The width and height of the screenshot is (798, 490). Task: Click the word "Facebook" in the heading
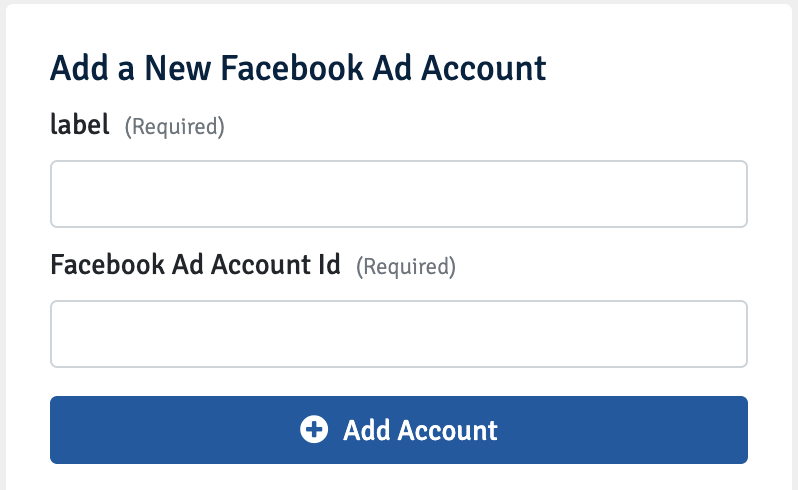[292, 68]
